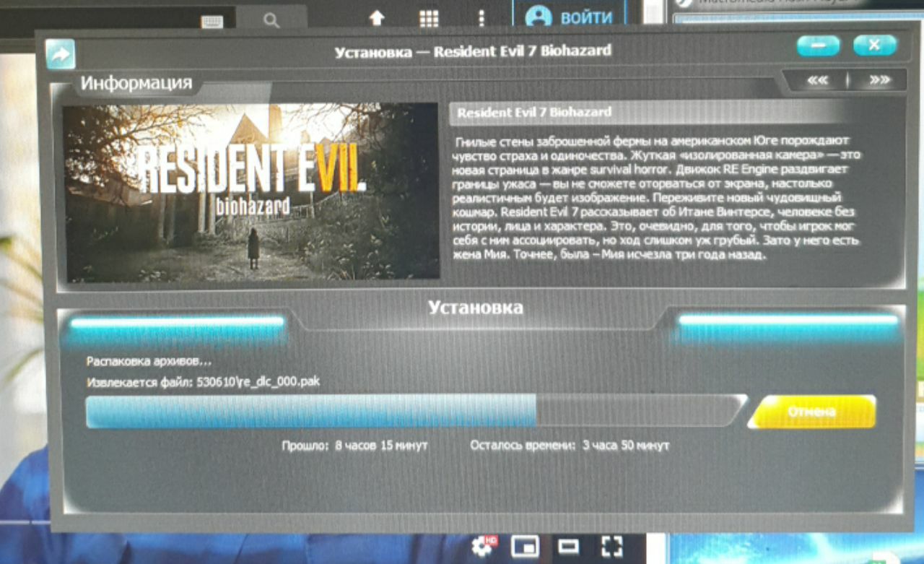The width and height of the screenshot is (924, 564).
Task: Click the Распаковка архивов status line
Action: click(149, 361)
